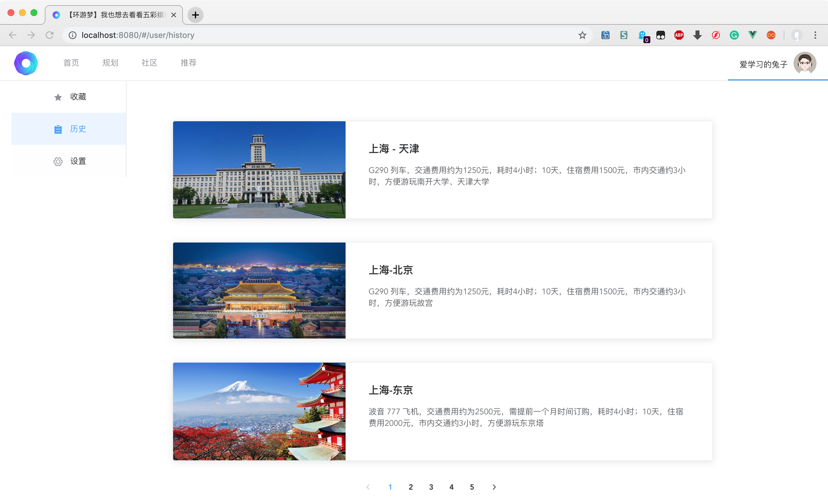Switch to 社区 navigation tab
Image resolution: width=828 pixels, height=504 pixels.
click(149, 63)
